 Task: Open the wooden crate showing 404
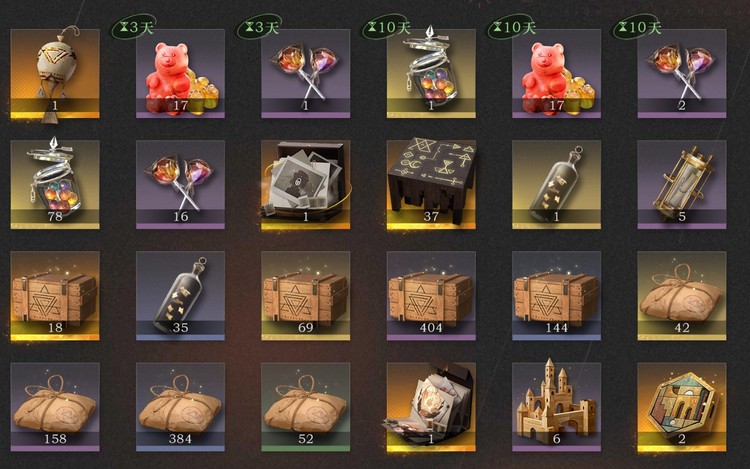coord(431,296)
